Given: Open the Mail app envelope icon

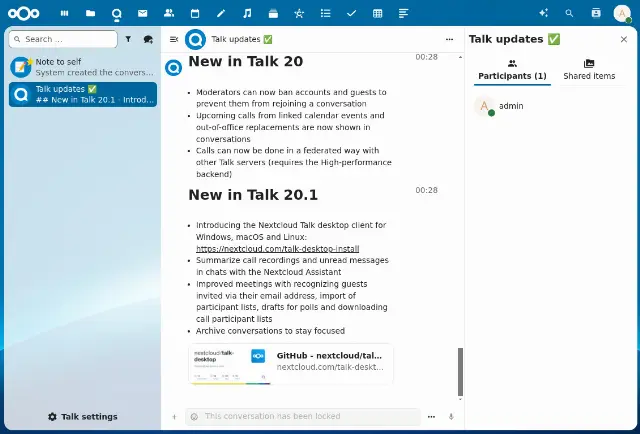Looking at the screenshot, I should tap(142, 13).
